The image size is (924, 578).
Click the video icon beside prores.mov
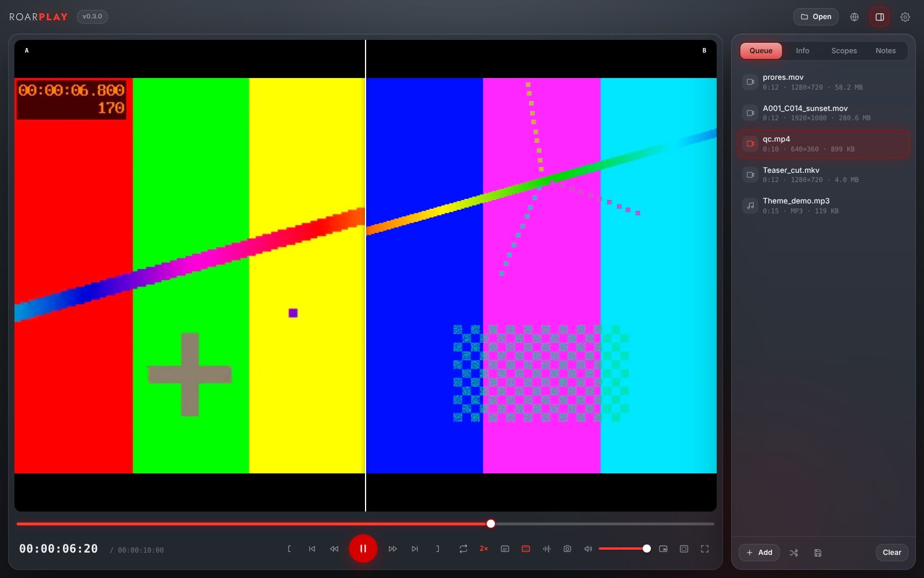pyautogui.click(x=750, y=82)
